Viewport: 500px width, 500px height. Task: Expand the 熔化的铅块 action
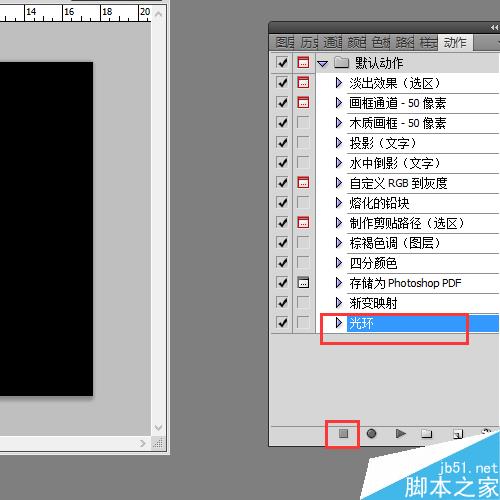(x=339, y=203)
